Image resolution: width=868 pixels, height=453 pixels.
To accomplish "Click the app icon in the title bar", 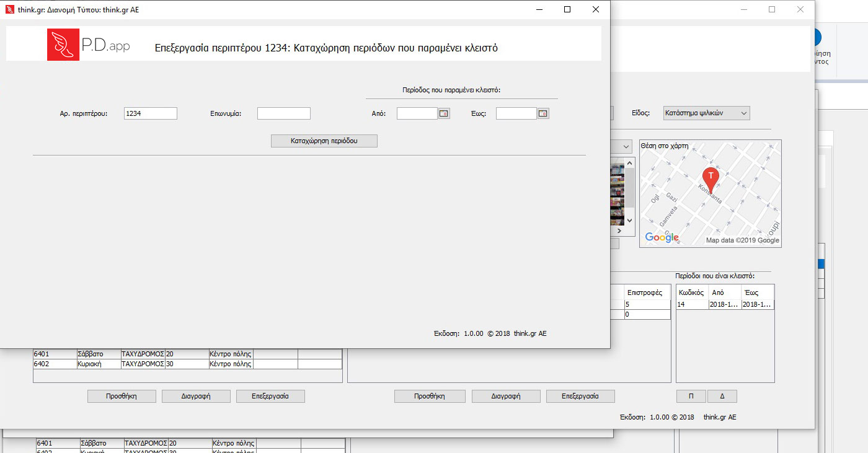I will tap(9, 9).
